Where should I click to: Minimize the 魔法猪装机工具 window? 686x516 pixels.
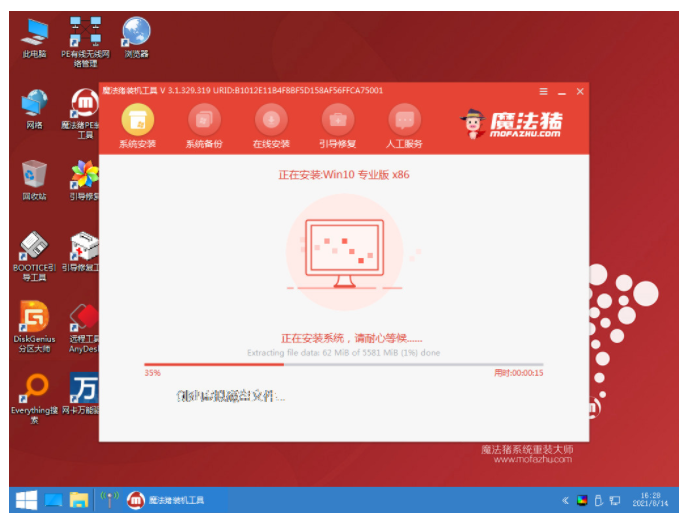(x=562, y=92)
